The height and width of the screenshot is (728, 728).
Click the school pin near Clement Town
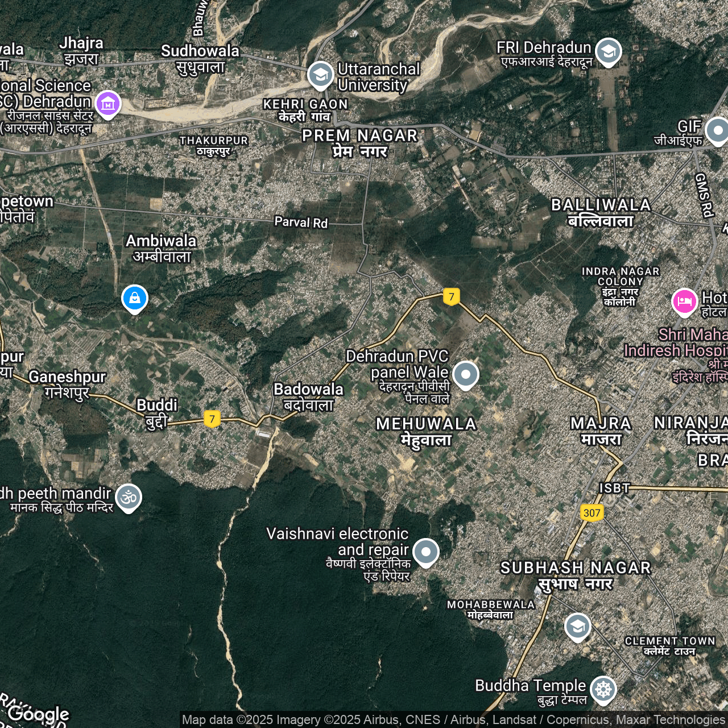[x=577, y=626]
